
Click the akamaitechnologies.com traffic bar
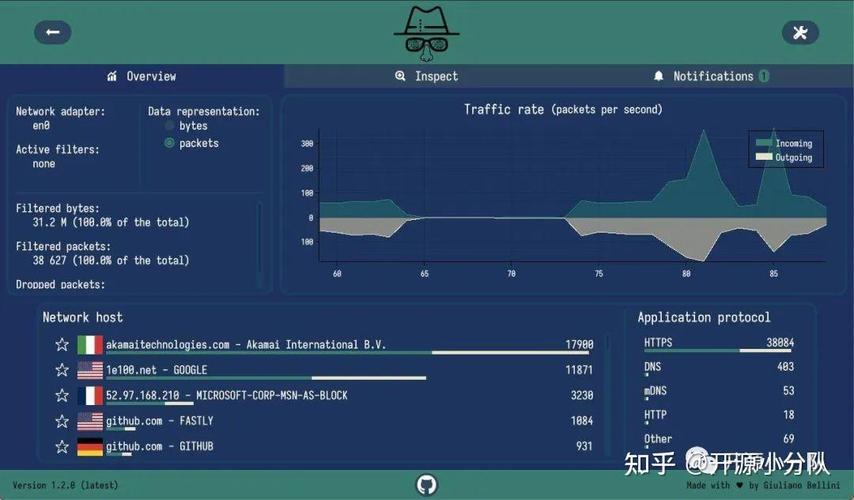349,353
